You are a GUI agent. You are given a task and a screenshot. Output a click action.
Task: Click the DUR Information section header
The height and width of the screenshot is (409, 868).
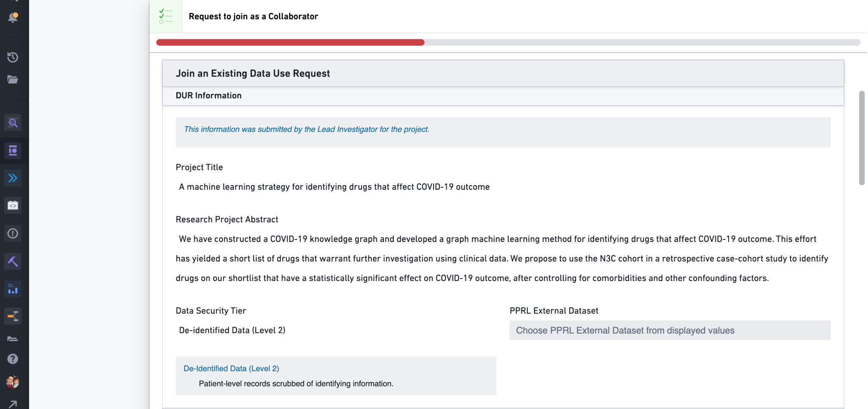tap(209, 96)
